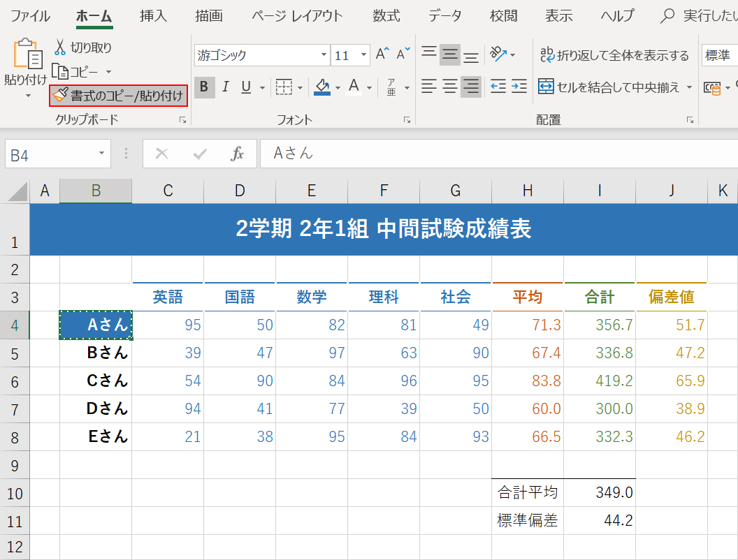738x560 pixels.
Task: Open the font size dropdown
Action: point(363,54)
